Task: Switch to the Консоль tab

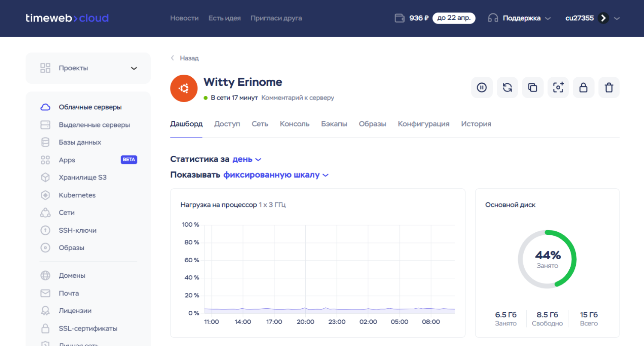Action: pyautogui.click(x=295, y=124)
